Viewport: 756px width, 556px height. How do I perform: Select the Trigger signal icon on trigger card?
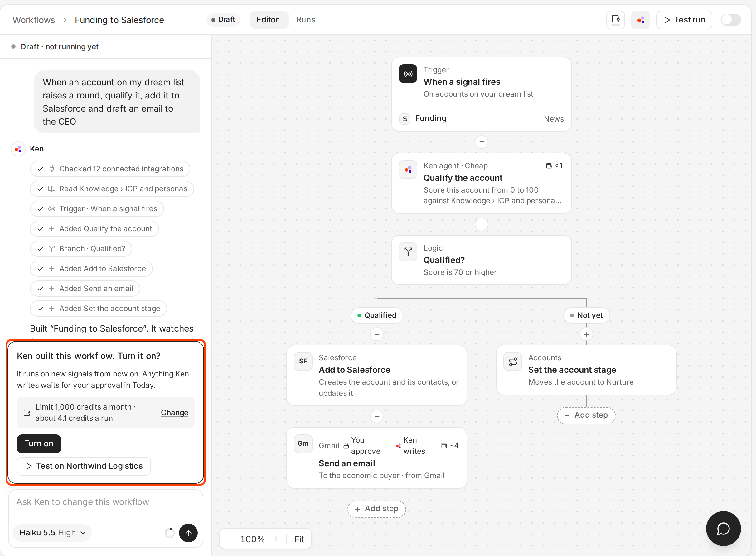pyautogui.click(x=408, y=74)
